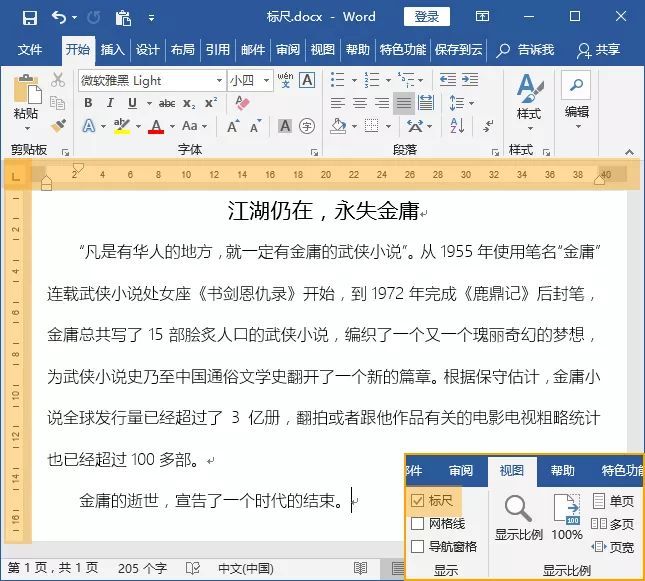Image resolution: width=645 pixels, height=581 pixels.
Task: Click the Cut scissors icon
Action: 58,80
